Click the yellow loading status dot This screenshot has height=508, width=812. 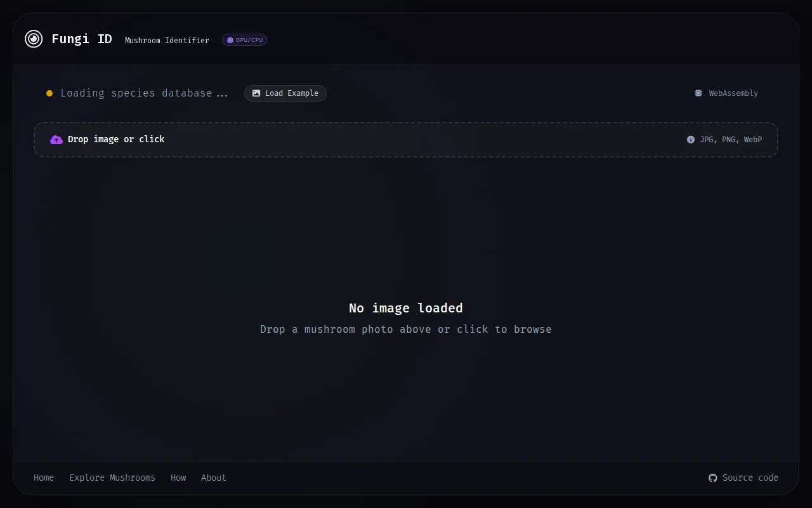(49, 93)
